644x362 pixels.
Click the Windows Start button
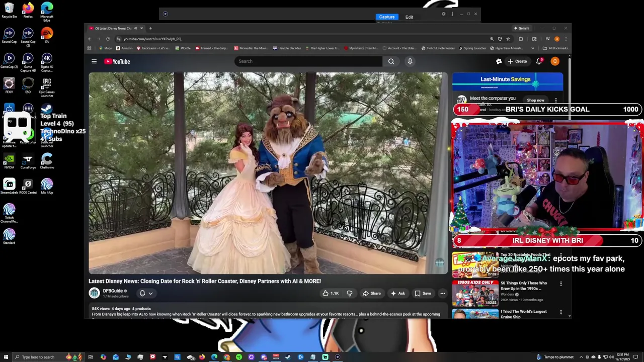[x=6, y=357]
